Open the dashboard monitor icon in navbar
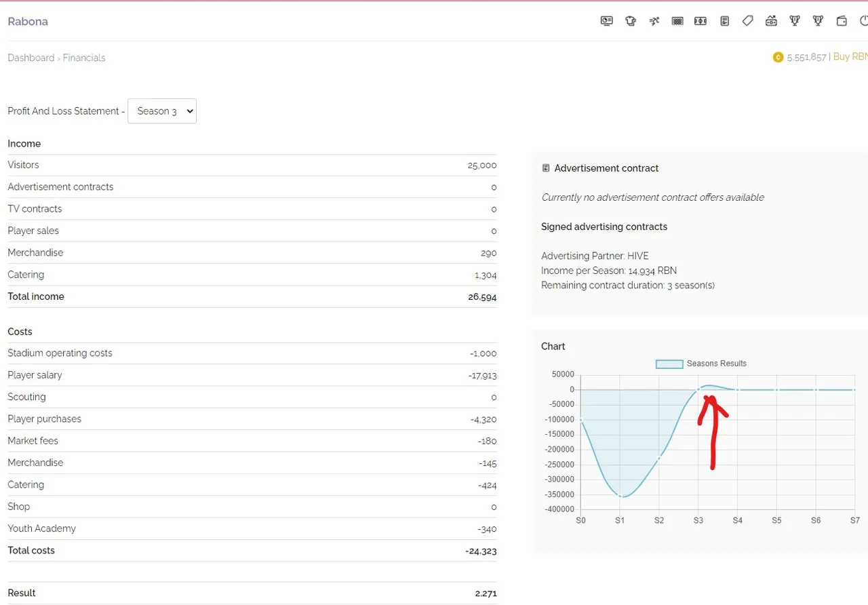Viewport: 868px width, 605px height. 606,21
